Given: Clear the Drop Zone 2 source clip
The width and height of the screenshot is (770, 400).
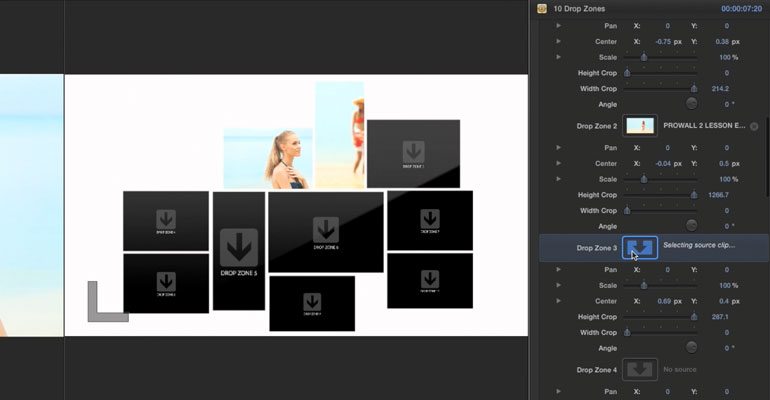Looking at the screenshot, I should pyautogui.click(x=754, y=126).
